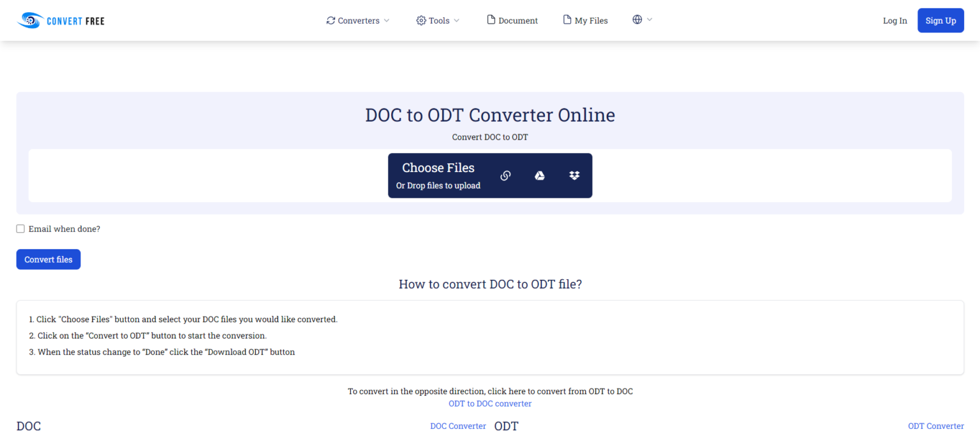Click the Document page icon
The image size is (980, 436).
492,20
